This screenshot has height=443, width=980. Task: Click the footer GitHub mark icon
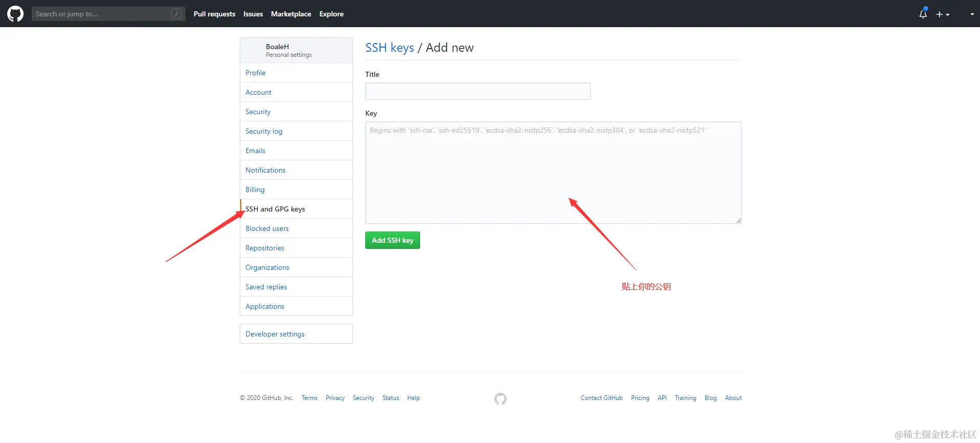tap(501, 398)
